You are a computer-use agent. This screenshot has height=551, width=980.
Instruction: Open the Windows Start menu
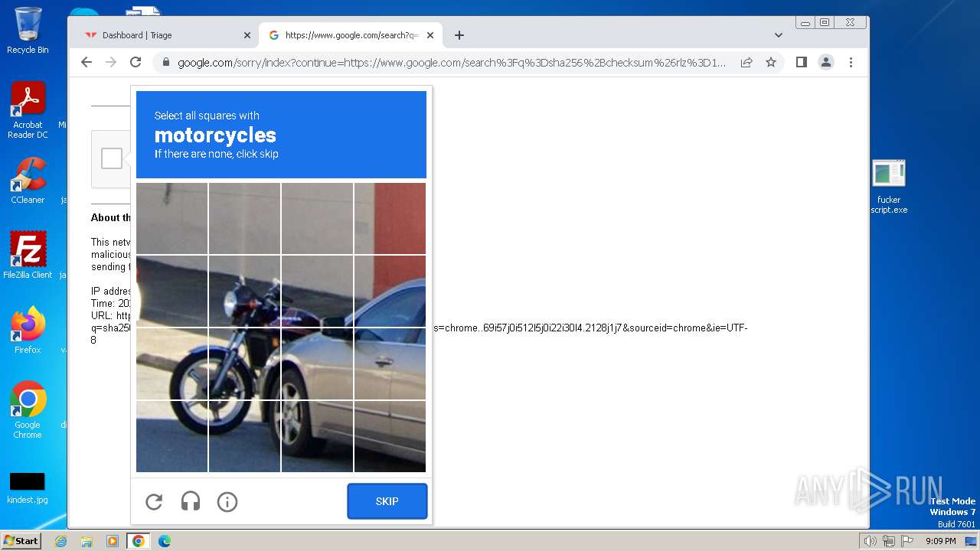pyautogui.click(x=21, y=540)
